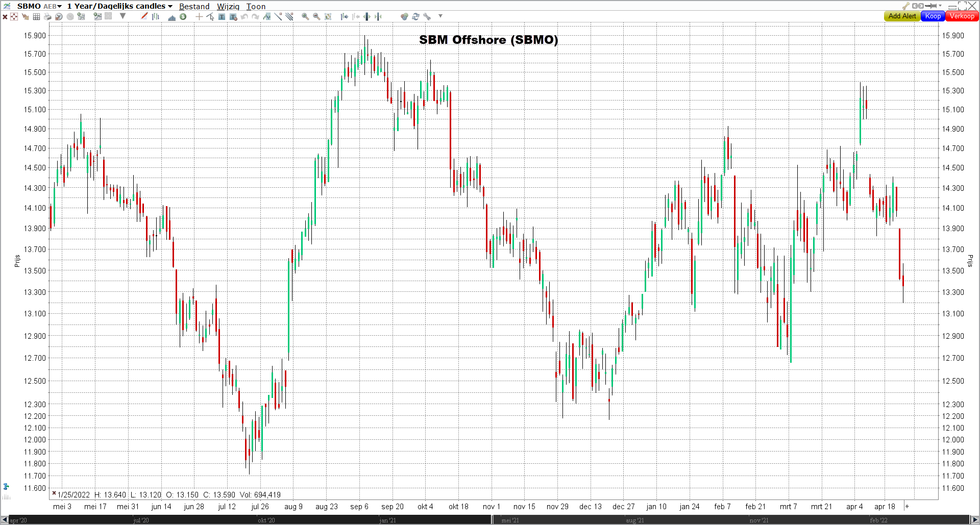The width and height of the screenshot is (980, 525).
Task: Select the text label T tool
Action: point(222,17)
